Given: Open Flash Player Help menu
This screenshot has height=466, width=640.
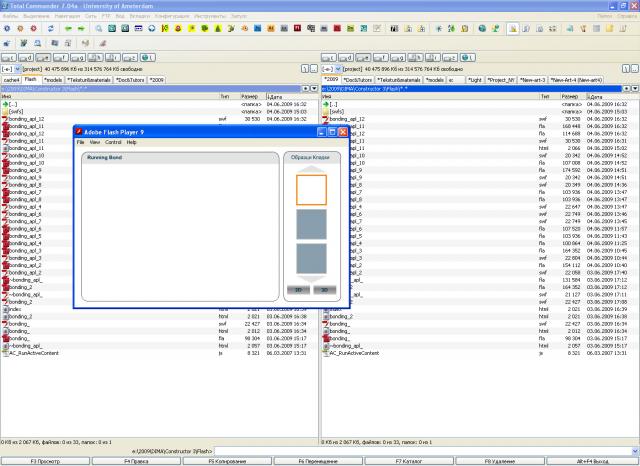Looking at the screenshot, I should [131, 142].
